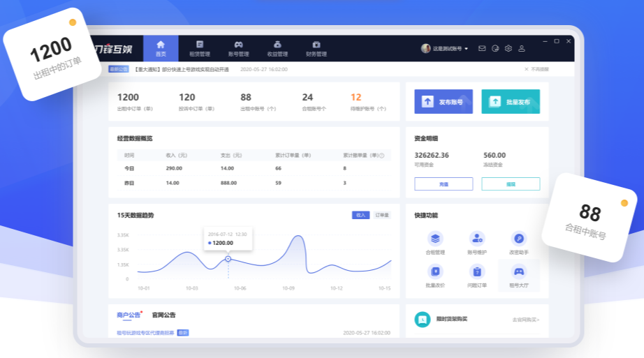Dismiss the announcement with 不再提醒
The image size is (644, 358).
(x=536, y=69)
